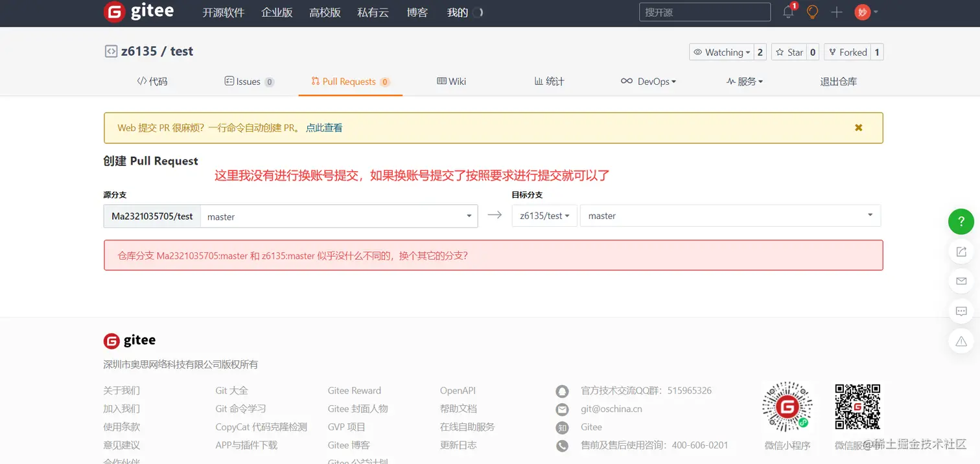Open the target branch master dropdown
The image size is (980, 464).
pyautogui.click(x=730, y=216)
